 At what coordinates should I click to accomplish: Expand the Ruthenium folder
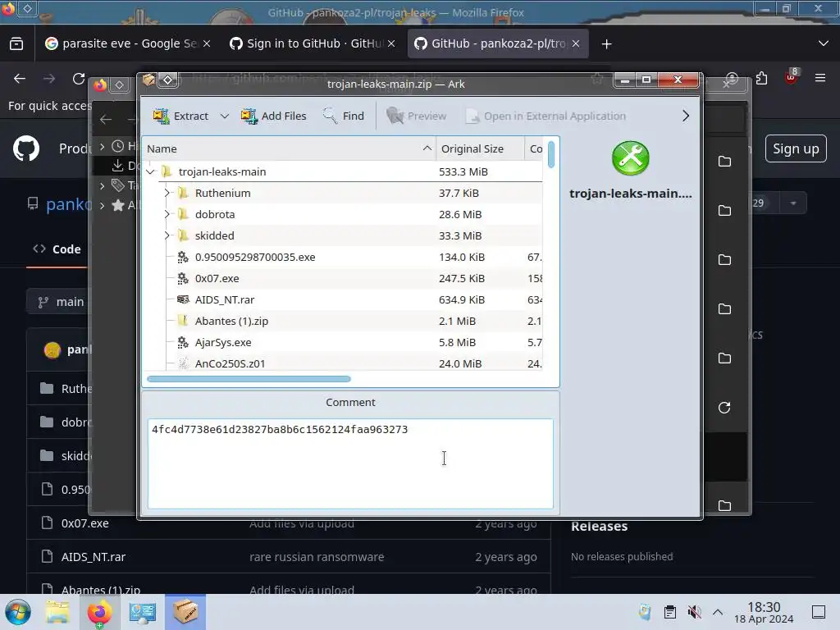click(x=167, y=193)
